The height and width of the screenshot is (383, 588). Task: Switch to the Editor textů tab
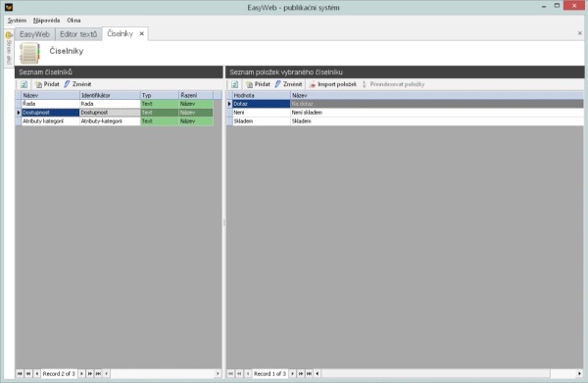78,34
